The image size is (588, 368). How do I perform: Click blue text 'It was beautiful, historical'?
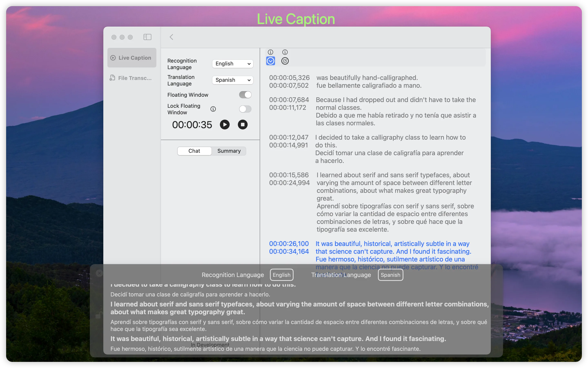353,244
